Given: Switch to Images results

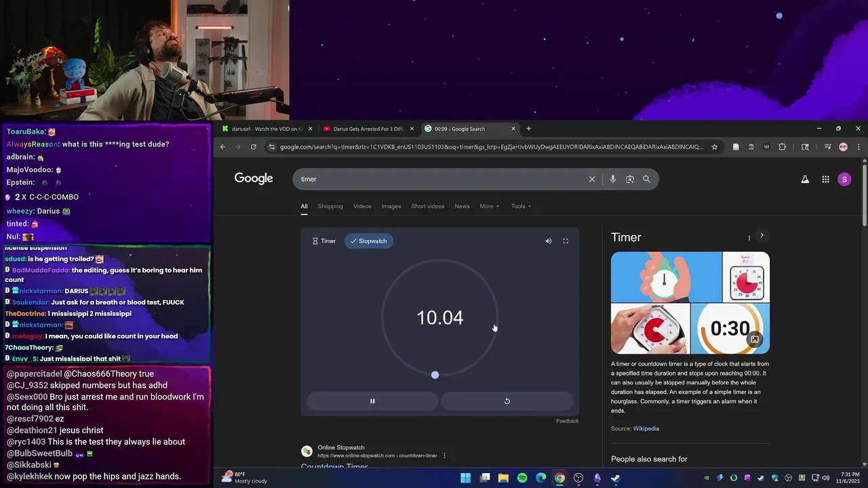Looking at the screenshot, I should click(391, 206).
